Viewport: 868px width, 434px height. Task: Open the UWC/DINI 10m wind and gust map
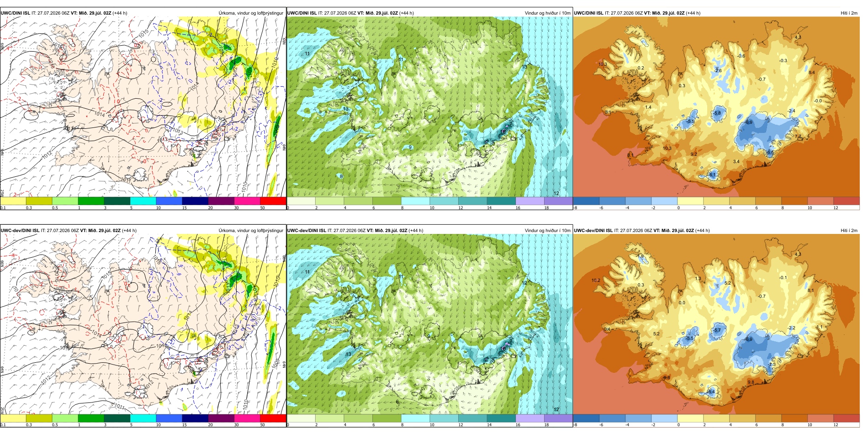click(x=429, y=107)
